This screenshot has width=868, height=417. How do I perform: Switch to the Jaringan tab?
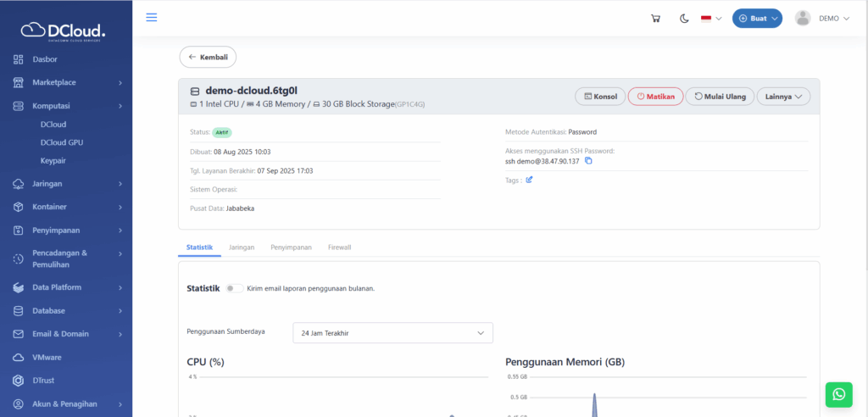[242, 247]
